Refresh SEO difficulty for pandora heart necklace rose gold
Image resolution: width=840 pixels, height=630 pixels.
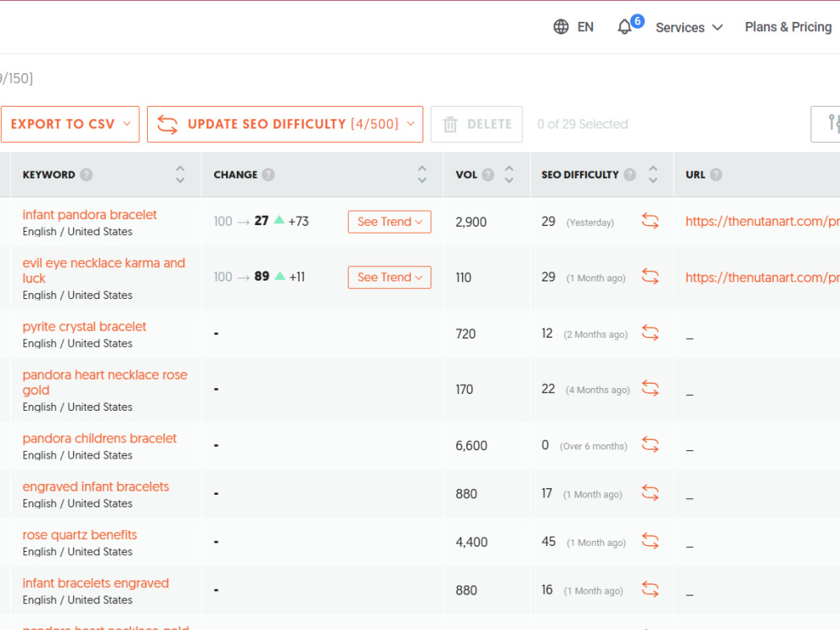(x=650, y=388)
